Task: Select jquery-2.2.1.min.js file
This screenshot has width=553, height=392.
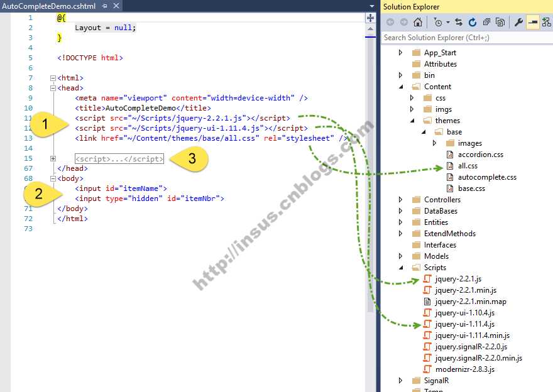Action: [x=466, y=290]
